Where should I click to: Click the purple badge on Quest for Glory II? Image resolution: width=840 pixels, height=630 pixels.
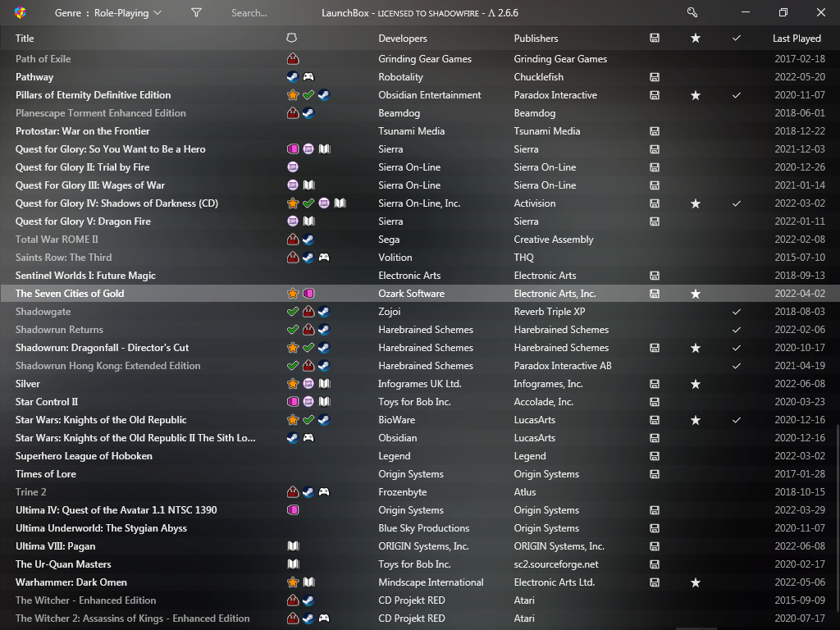[293, 167]
